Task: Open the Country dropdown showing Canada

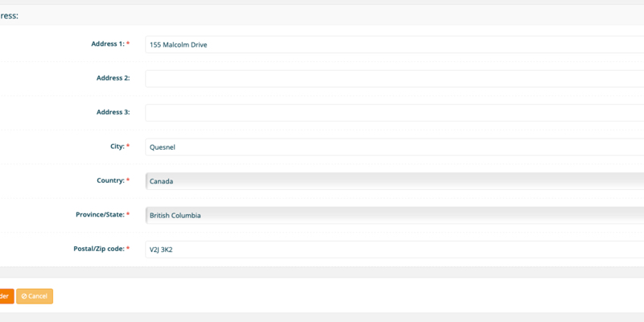Action: (x=394, y=180)
